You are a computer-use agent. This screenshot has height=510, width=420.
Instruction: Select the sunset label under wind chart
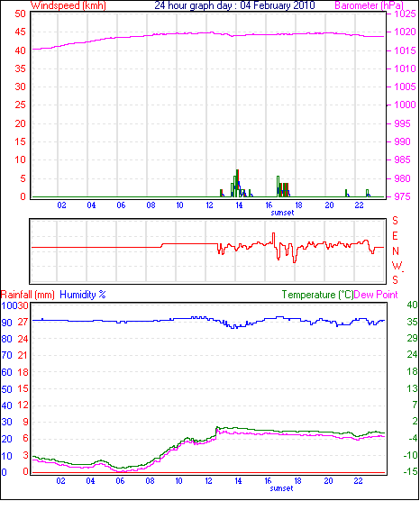coord(282,213)
